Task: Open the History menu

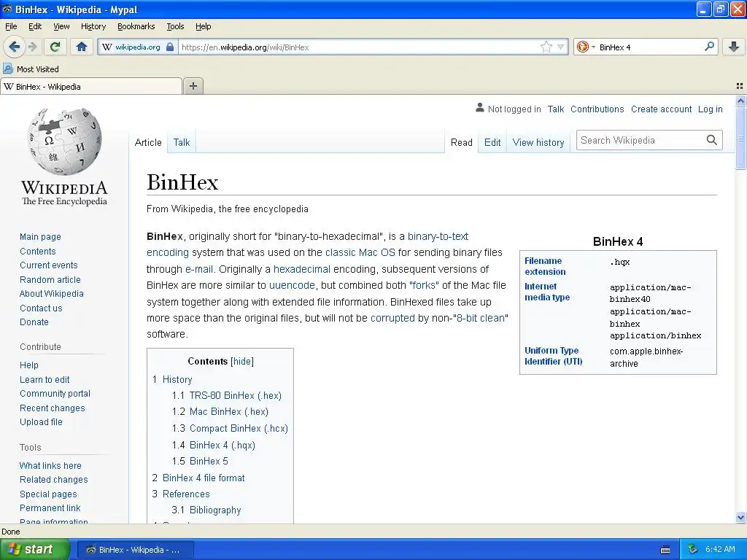Action: click(x=93, y=26)
